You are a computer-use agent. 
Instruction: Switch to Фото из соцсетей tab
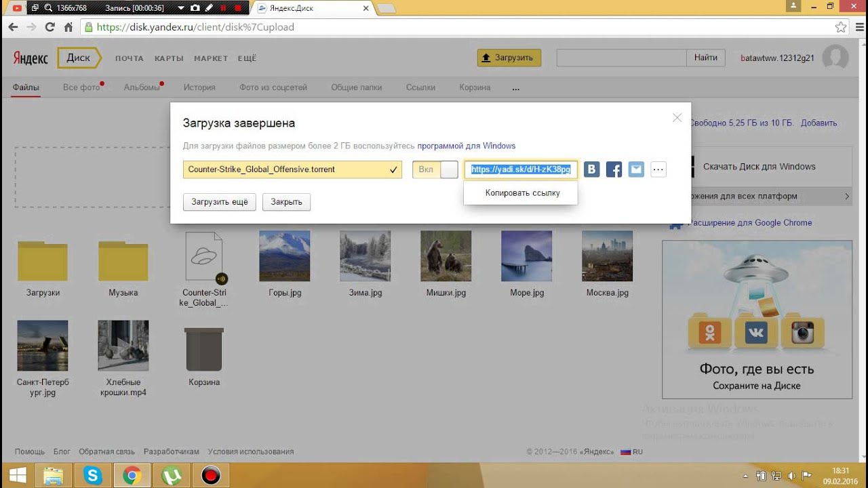click(x=273, y=87)
